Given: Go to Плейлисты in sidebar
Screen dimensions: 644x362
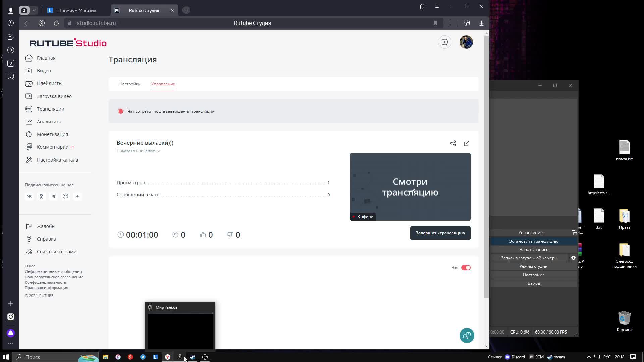Looking at the screenshot, I should 44,83.
